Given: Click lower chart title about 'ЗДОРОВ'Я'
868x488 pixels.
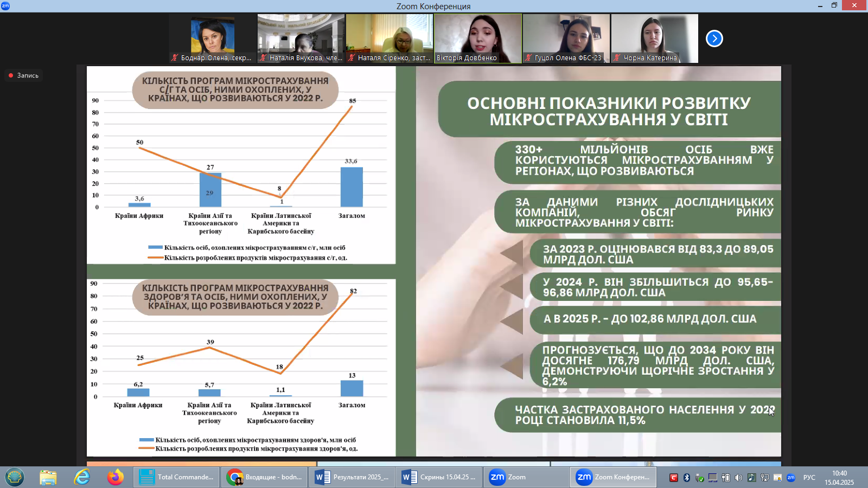Looking at the screenshot, I should [x=235, y=297].
